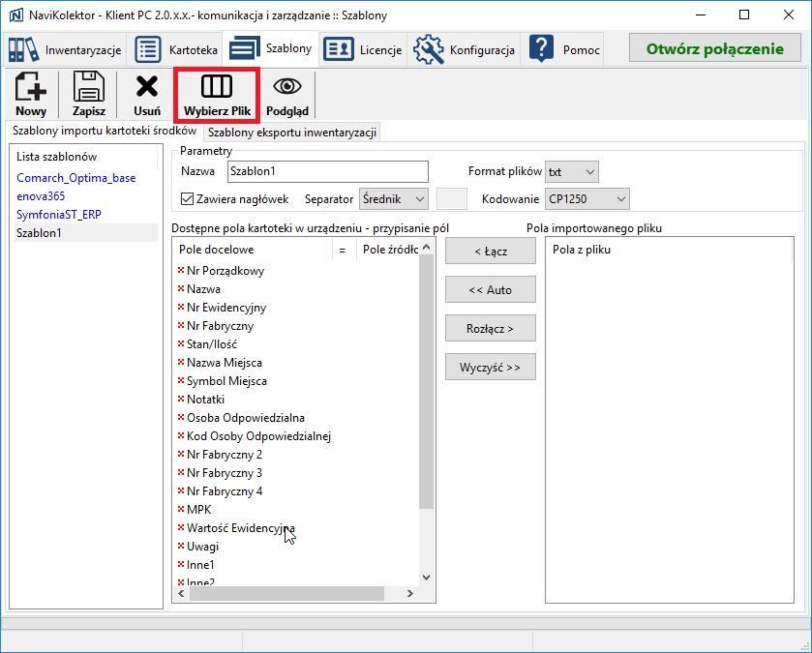Click the vertical scrollbar thumb in field list

(x=426, y=382)
